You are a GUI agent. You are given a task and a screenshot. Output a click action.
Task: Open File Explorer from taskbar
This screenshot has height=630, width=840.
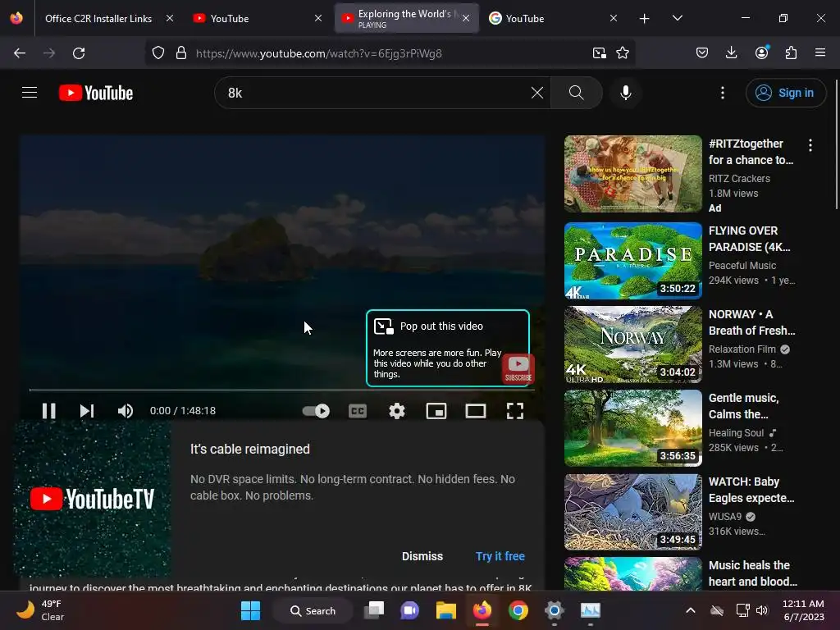click(x=445, y=610)
